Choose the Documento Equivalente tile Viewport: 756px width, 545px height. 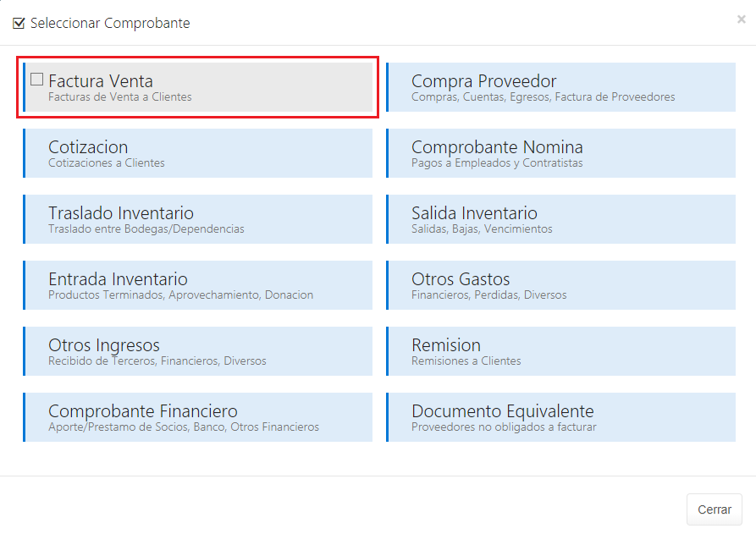pyautogui.click(x=560, y=417)
